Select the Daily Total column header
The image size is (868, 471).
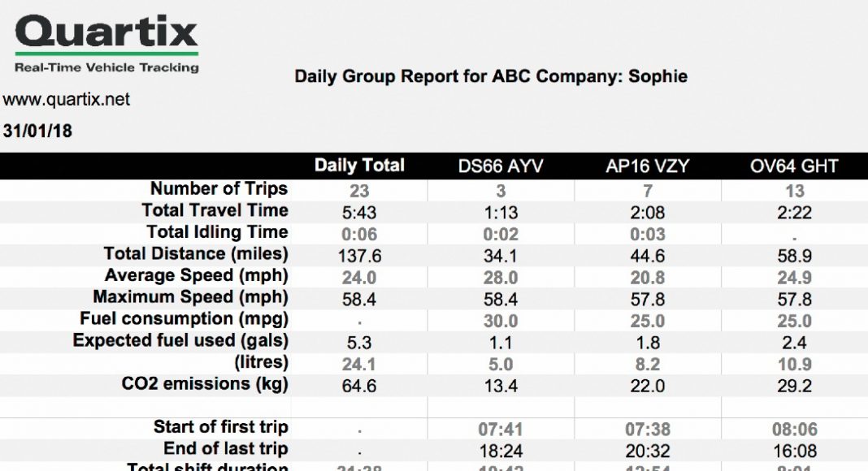(x=359, y=166)
